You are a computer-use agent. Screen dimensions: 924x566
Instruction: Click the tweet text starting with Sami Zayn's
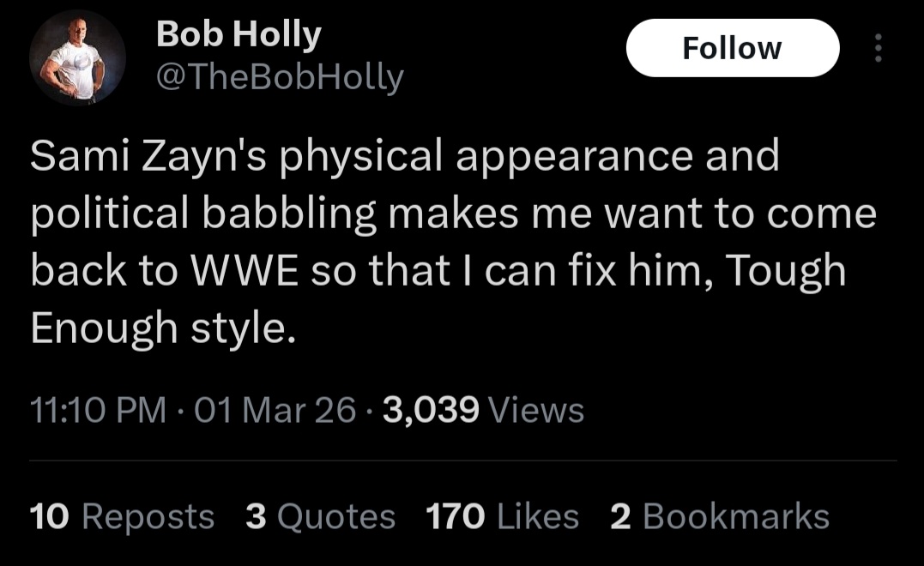[x=404, y=156]
